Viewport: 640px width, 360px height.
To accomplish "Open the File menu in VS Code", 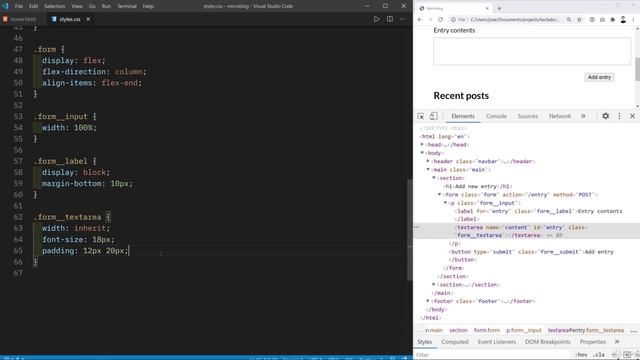I will pos(19,6).
